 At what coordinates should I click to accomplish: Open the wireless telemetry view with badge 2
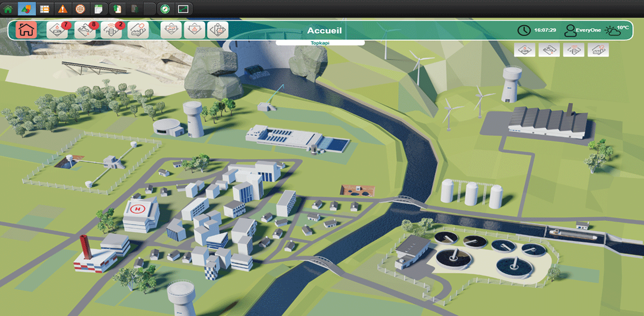[x=112, y=30]
